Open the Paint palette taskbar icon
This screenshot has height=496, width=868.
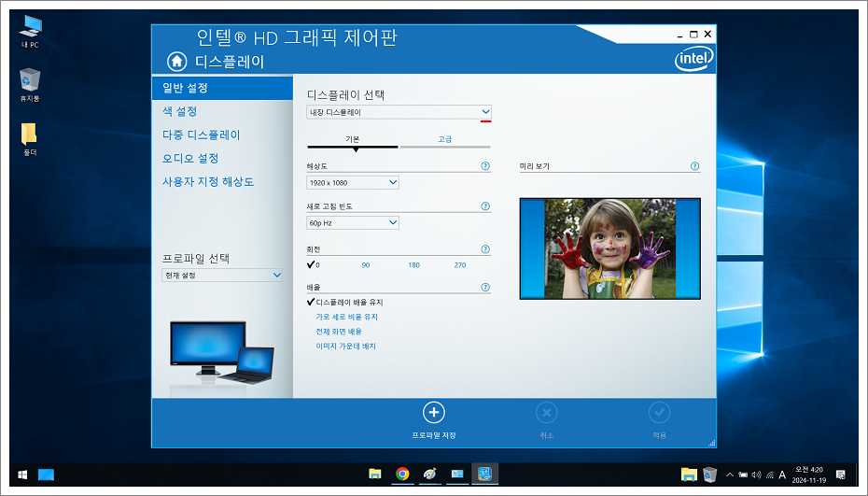[429, 474]
